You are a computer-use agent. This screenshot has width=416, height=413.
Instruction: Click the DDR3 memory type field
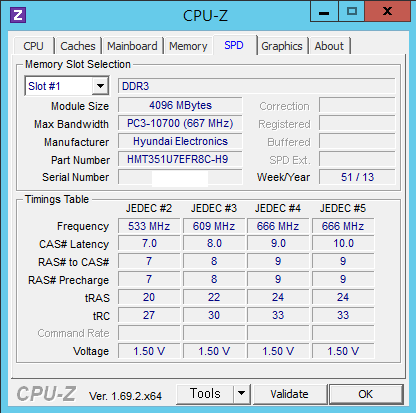[257, 86]
